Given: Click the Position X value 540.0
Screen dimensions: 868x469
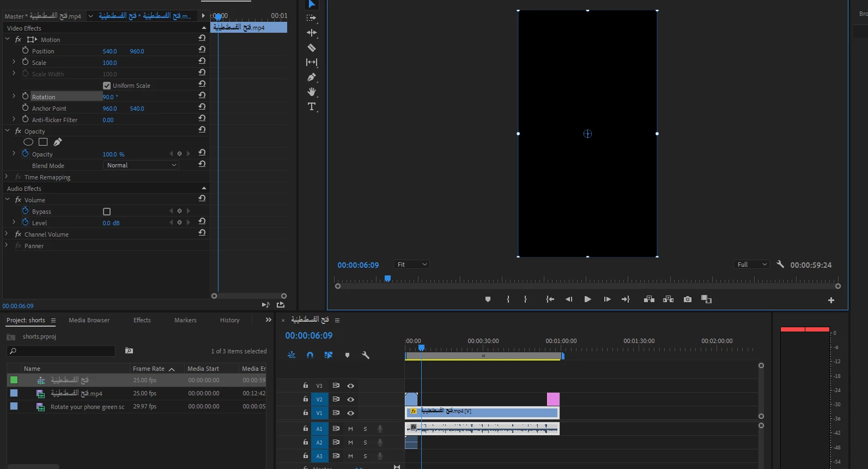Looking at the screenshot, I should [x=110, y=51].
